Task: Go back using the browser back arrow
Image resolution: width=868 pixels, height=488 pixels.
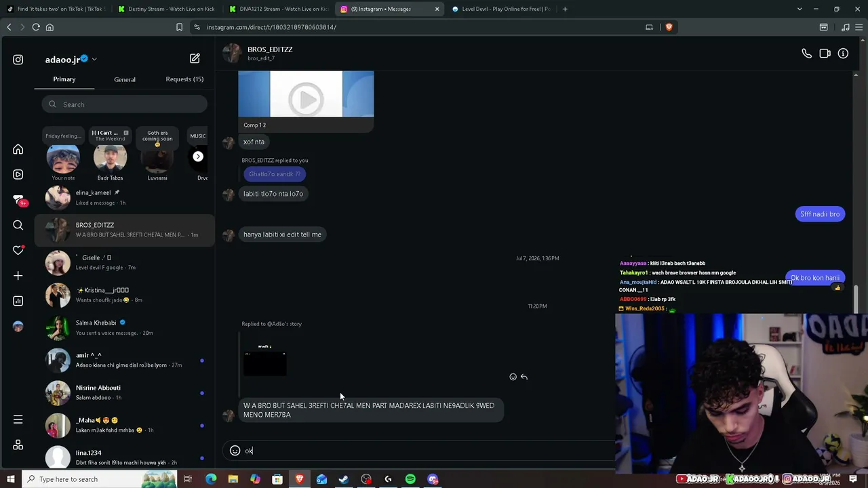Action: point(9,27)
